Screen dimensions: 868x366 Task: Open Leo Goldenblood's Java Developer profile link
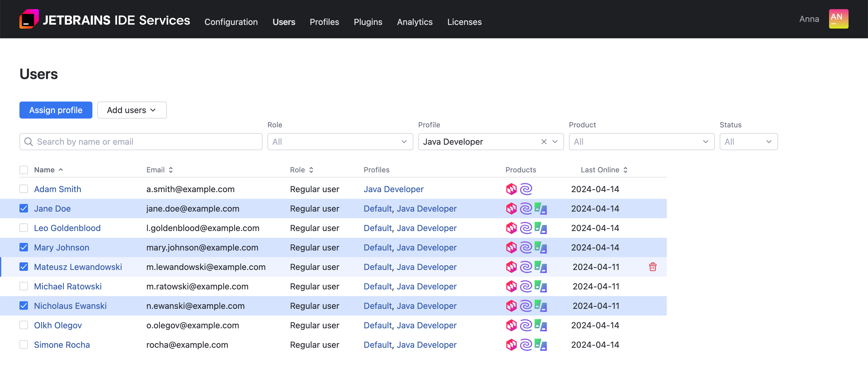(427, 228)
